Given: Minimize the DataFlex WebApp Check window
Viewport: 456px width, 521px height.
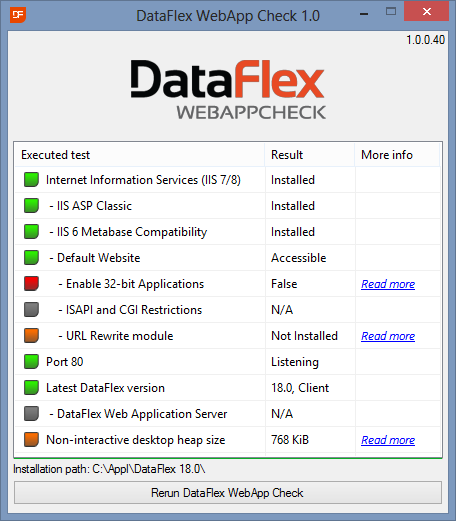Looking at the screenshot, I should point(364,13).
